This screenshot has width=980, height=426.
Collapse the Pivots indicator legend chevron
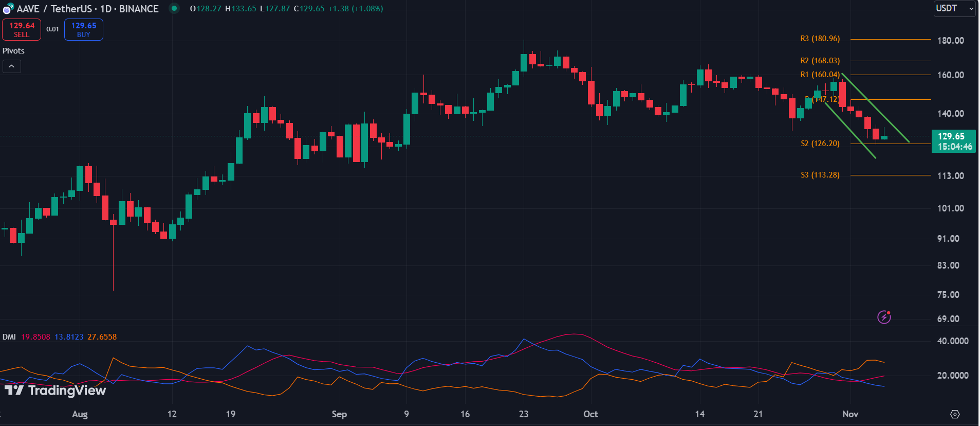pos(11,66)
